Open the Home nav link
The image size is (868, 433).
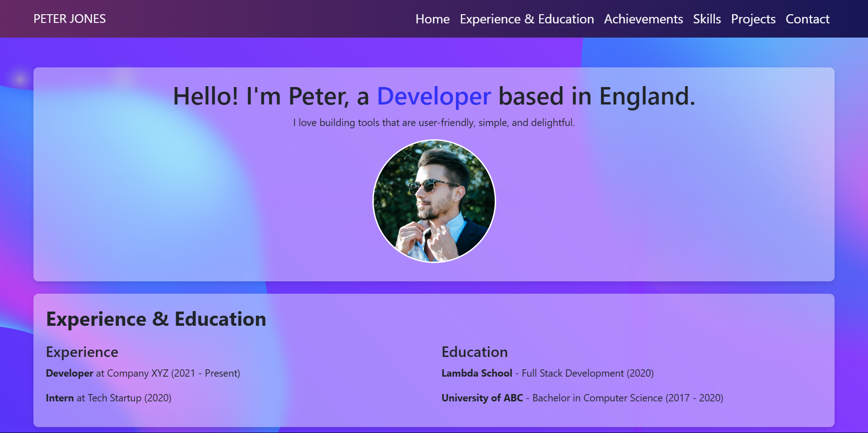pos(432,19)
